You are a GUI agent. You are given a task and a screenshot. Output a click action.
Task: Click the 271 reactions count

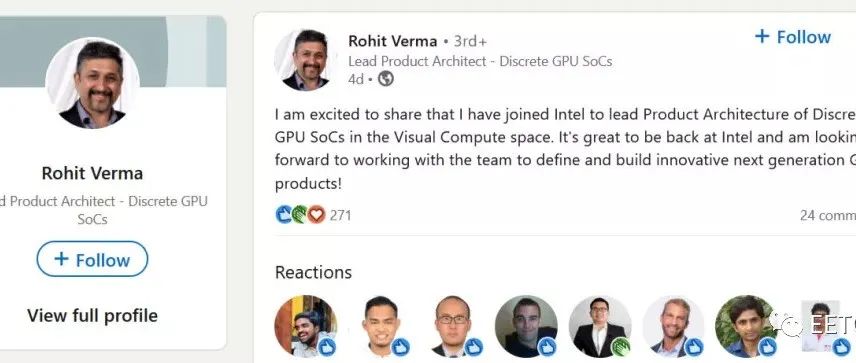(340, 215)
